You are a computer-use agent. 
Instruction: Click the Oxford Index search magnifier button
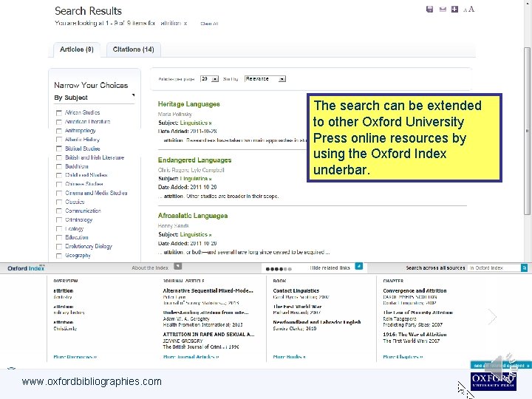point(524,268)
